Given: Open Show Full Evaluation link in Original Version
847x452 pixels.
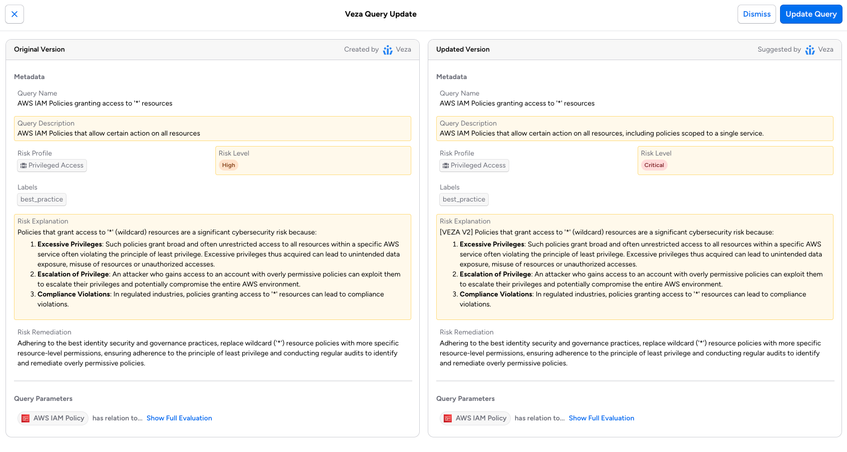Looking at the screenshot, I should (x=179, y=418).
